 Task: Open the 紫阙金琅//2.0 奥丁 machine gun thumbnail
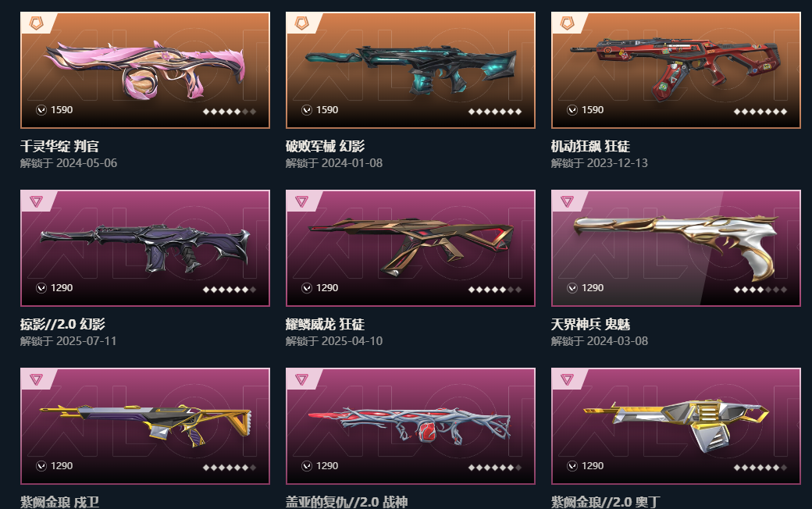tap(676, 426)
